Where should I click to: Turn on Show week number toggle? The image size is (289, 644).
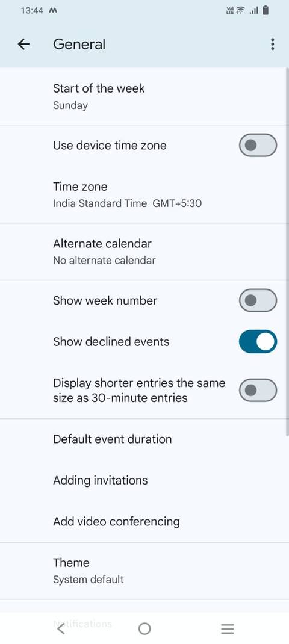(x=258, y=300)
